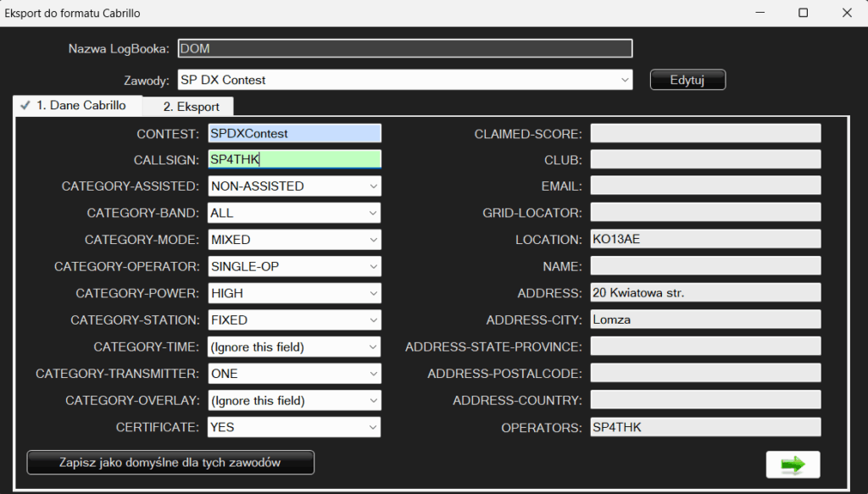Open the Zawody contest dropdown
868x494 pixels.
405,80
